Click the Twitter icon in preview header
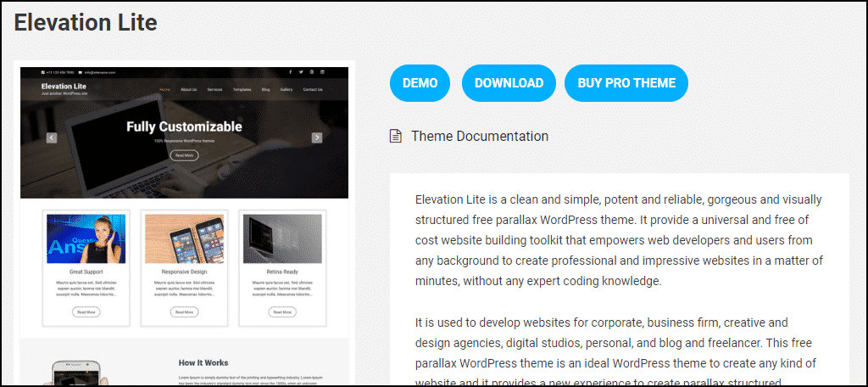The image size is (868, 387). click(x=301, y=72)
